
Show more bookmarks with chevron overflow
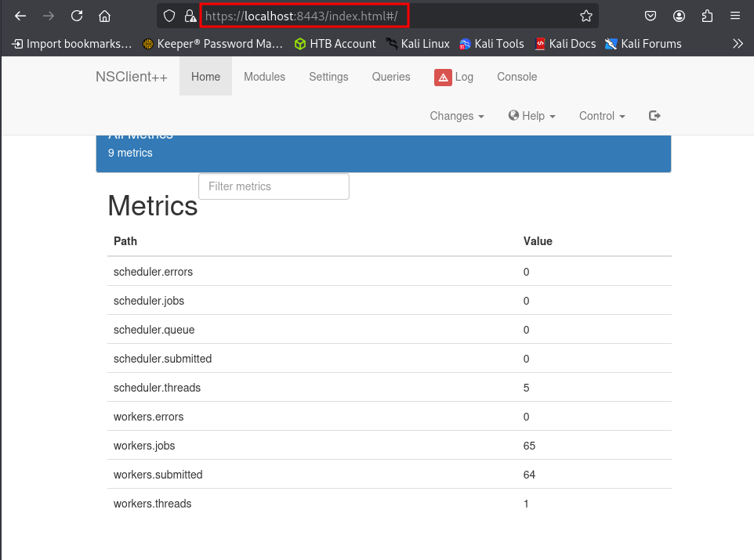737,44
